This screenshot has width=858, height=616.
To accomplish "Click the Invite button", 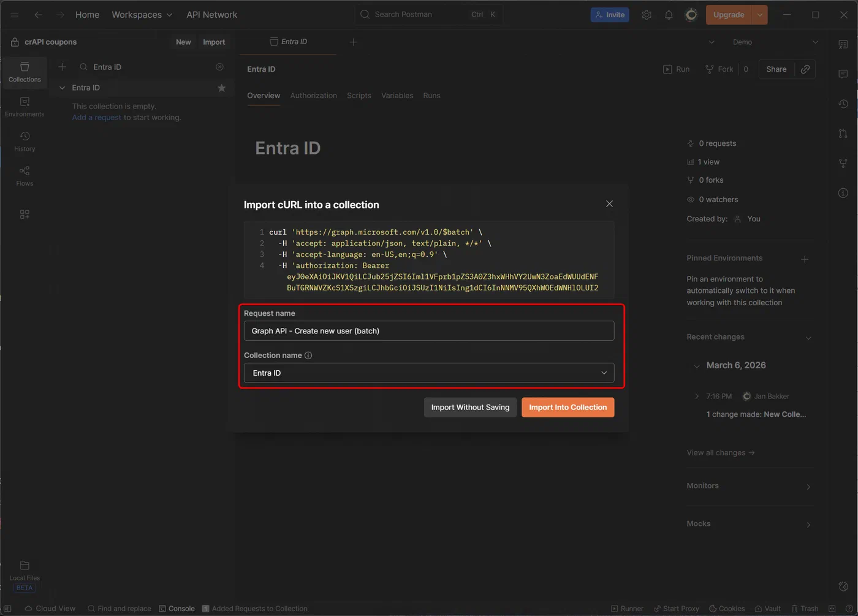I will pos(610,15).
